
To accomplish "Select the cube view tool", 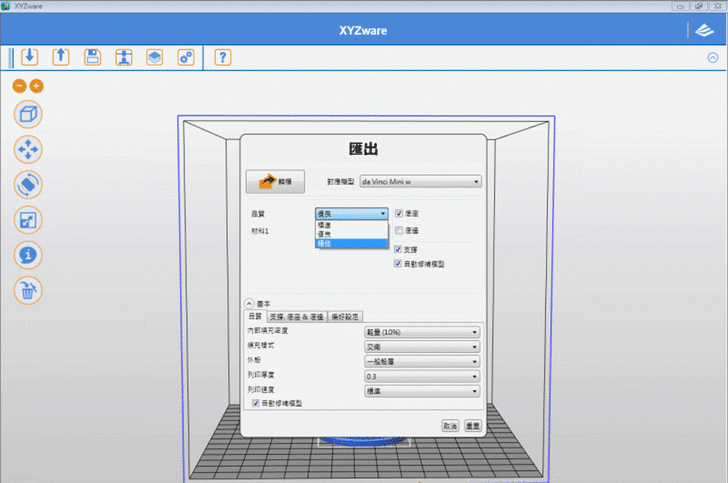I will click(28, 114).
